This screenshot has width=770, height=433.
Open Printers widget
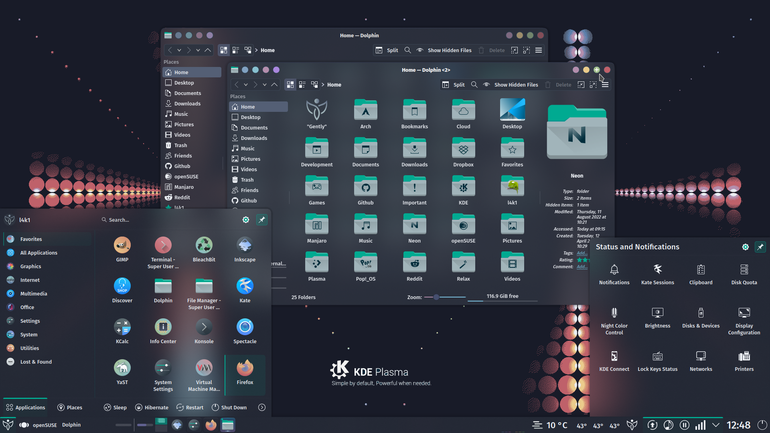743,361
